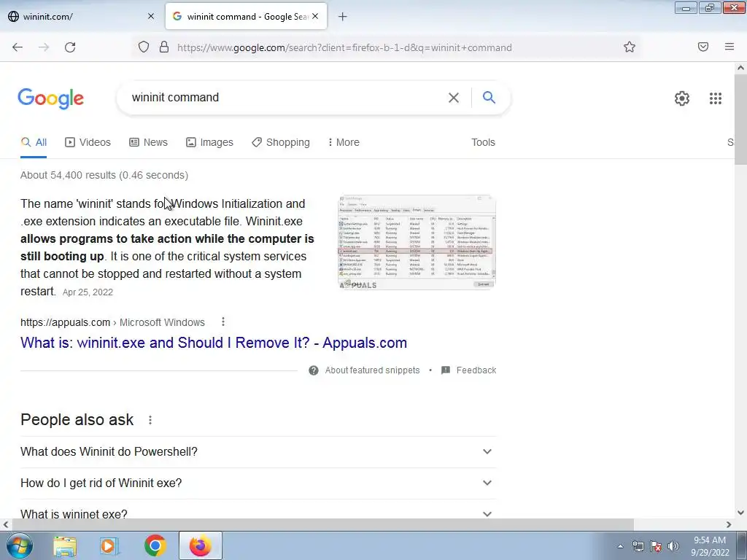Switch to the wininit.com tab

(81, 17)
